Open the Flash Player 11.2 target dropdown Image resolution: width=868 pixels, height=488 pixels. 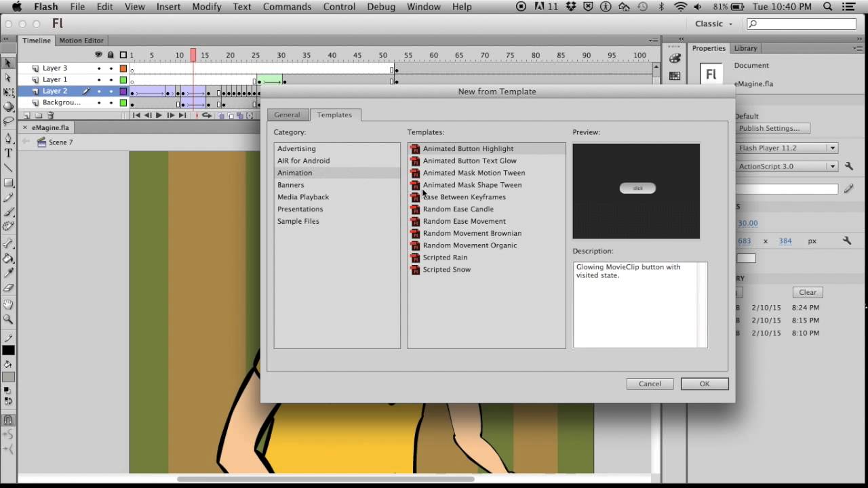pyautogui.click(x=787, y=148)
